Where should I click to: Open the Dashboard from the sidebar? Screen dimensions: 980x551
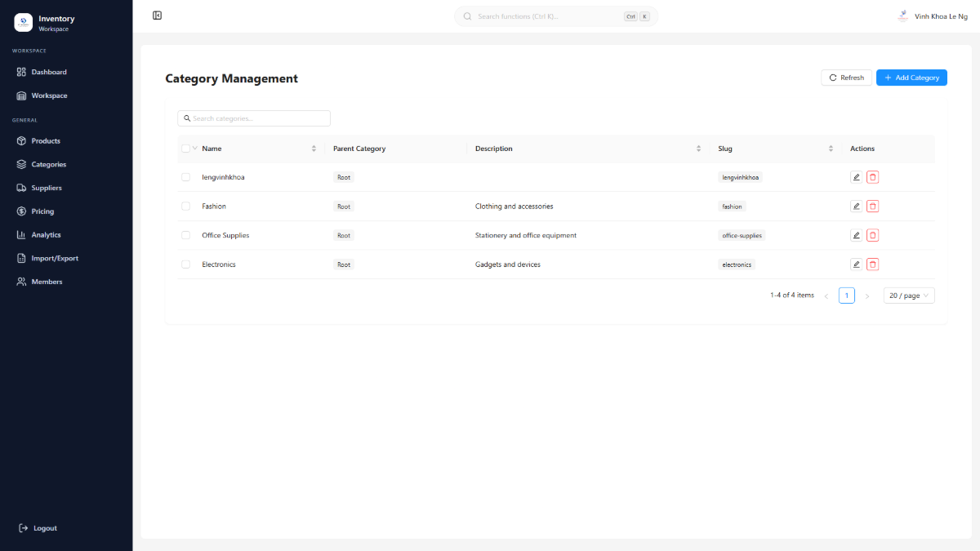[x=48, y=72]
